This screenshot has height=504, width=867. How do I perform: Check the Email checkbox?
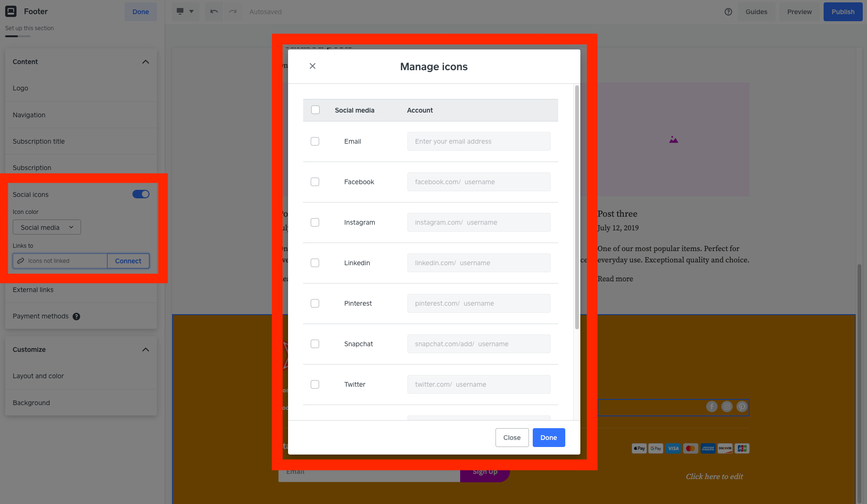[315, 141]
